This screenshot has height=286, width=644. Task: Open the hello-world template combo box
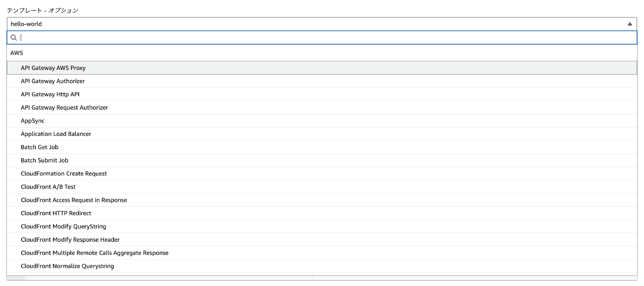[x=322, y=24]
